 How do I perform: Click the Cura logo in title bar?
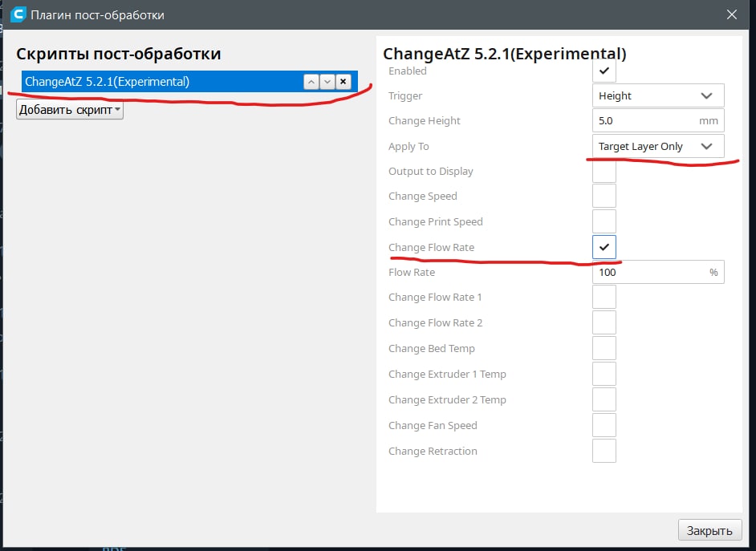coord(18,14)
